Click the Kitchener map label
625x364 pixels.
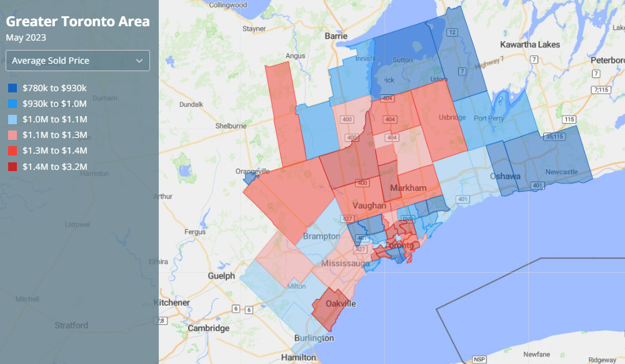coord(172,303)
